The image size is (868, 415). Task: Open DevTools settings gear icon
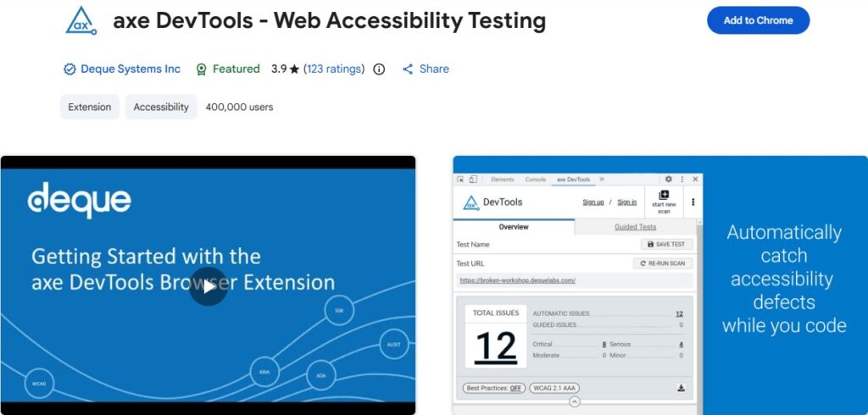tap(668, 180)
